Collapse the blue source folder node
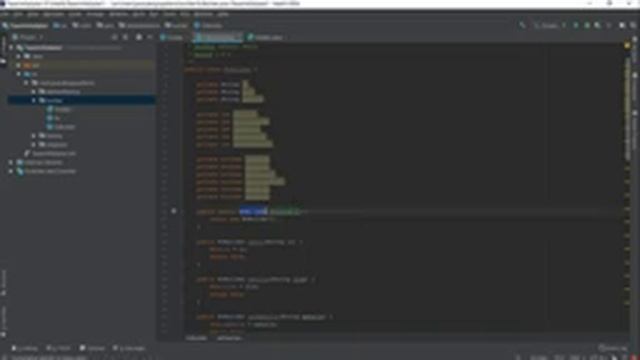Viewport: 640px width, 360px height. (18, 74)
